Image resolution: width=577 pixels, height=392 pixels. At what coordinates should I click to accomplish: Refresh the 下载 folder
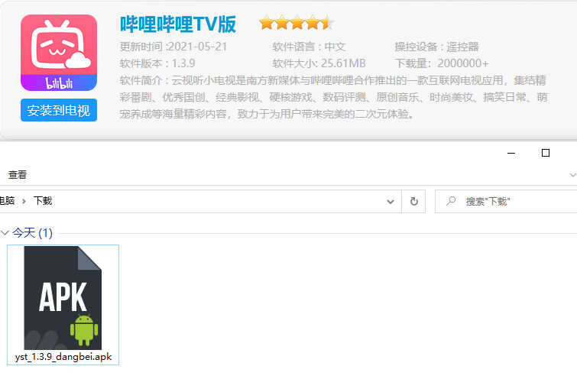[x=413, y=201]
